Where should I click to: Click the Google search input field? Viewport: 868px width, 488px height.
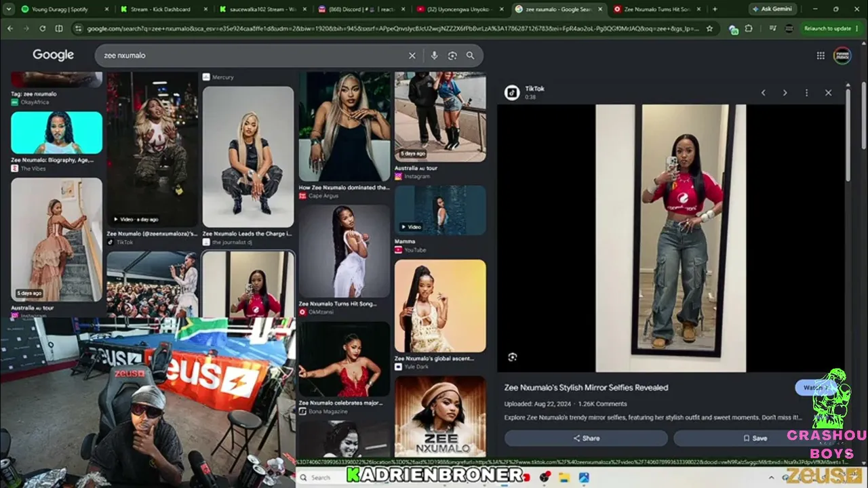coord(251,56)
